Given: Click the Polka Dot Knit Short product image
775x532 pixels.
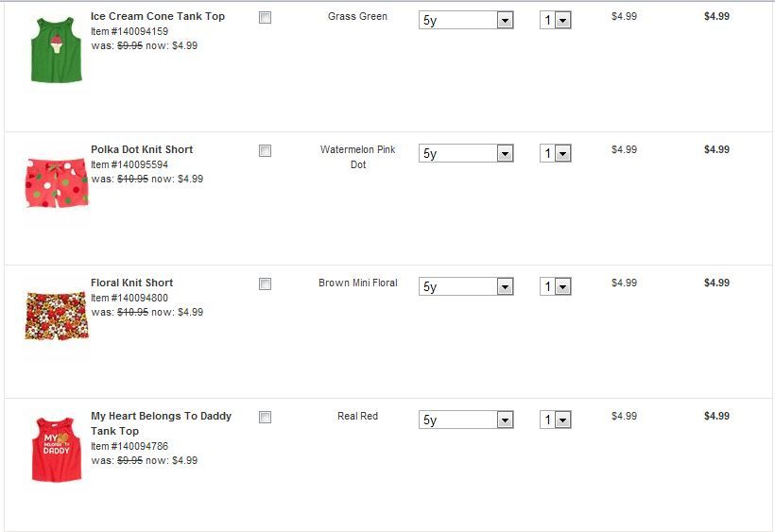Looking at the screenshot, I should 56,181.
